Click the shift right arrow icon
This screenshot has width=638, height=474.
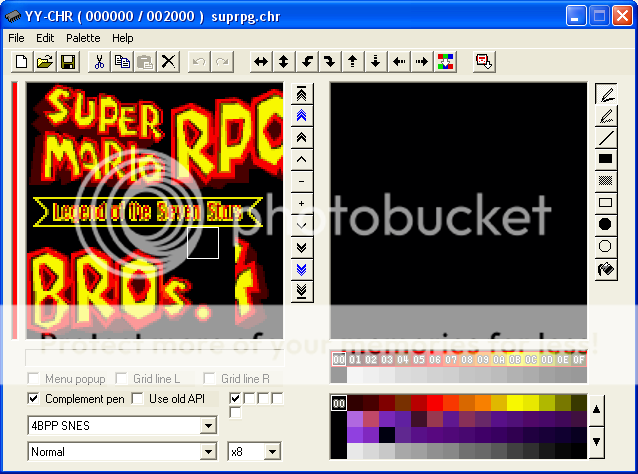click(x=422, y=62)
